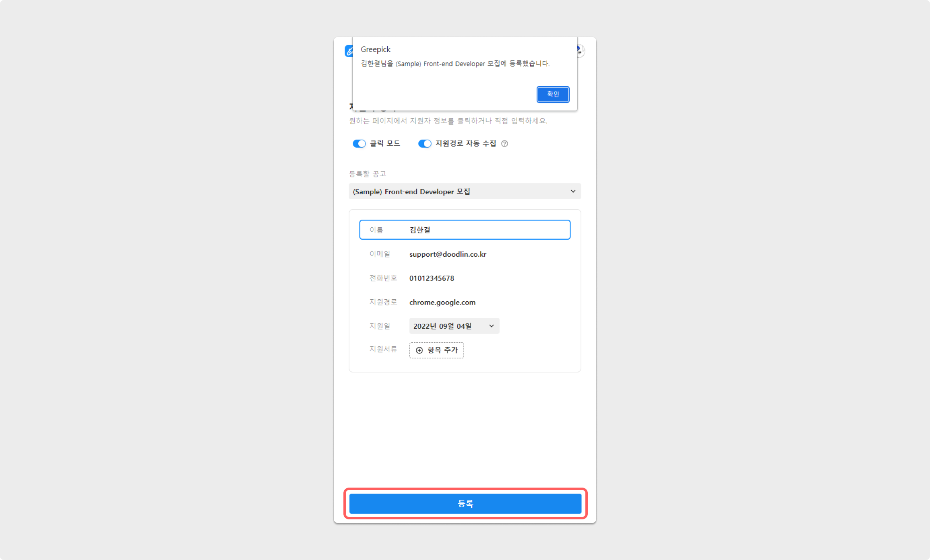Viewport: 930px width, 560px height.
Task: Toggle the 지원경로 자동 수집 switch
Action: (x=424, y=144)
